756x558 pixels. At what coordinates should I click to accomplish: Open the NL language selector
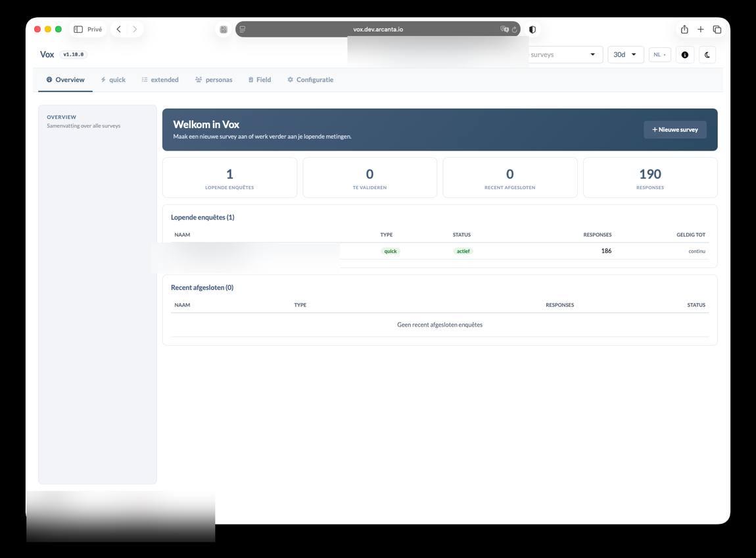[x=659, y=55]
